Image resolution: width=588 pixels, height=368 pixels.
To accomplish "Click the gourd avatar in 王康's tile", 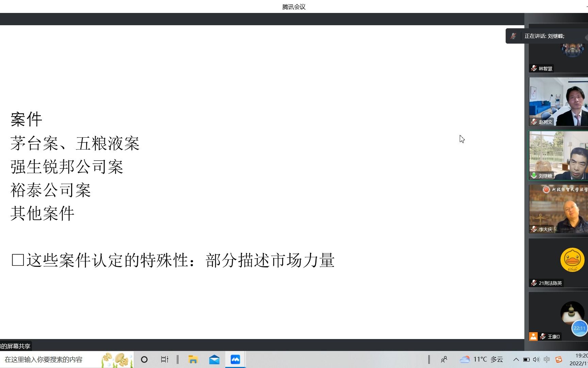I will pos(572,313).
